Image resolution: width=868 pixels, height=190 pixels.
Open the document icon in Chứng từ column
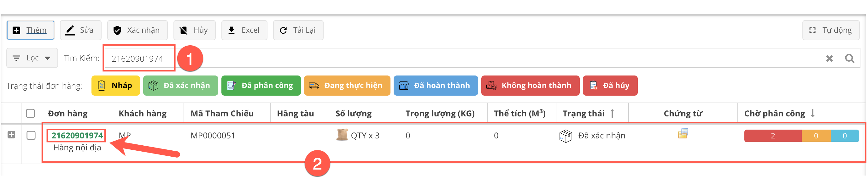click(x=683, y=134)
